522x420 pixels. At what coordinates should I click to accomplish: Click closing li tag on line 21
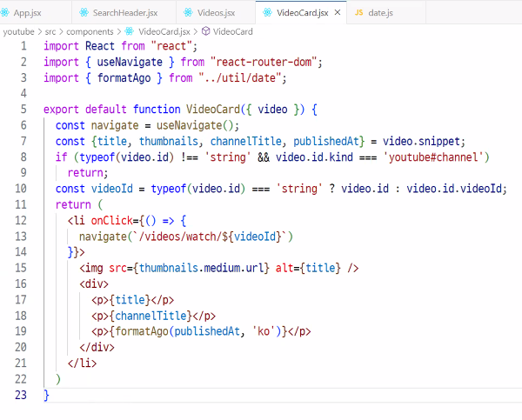83,363
